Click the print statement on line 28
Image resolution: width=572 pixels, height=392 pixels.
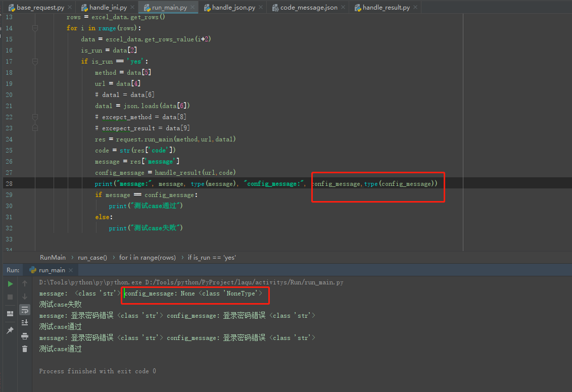pyautogui.click(x=266, y=184)
